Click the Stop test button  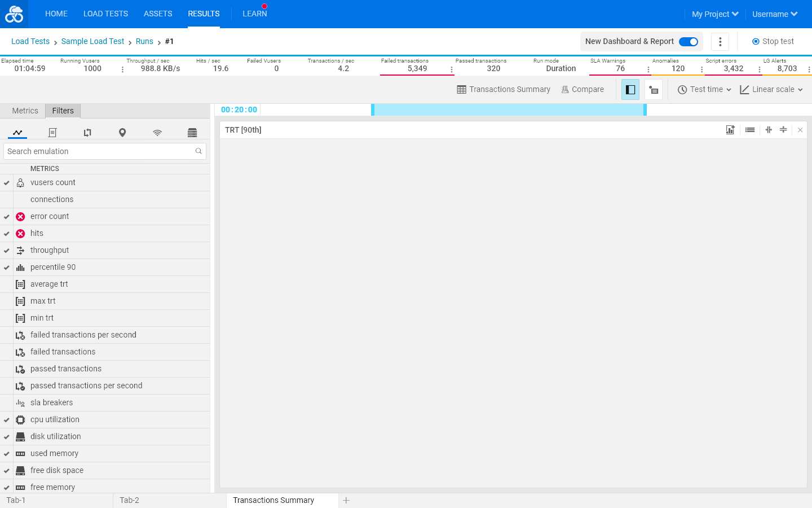pyautogui.click(x=773, y=42)
